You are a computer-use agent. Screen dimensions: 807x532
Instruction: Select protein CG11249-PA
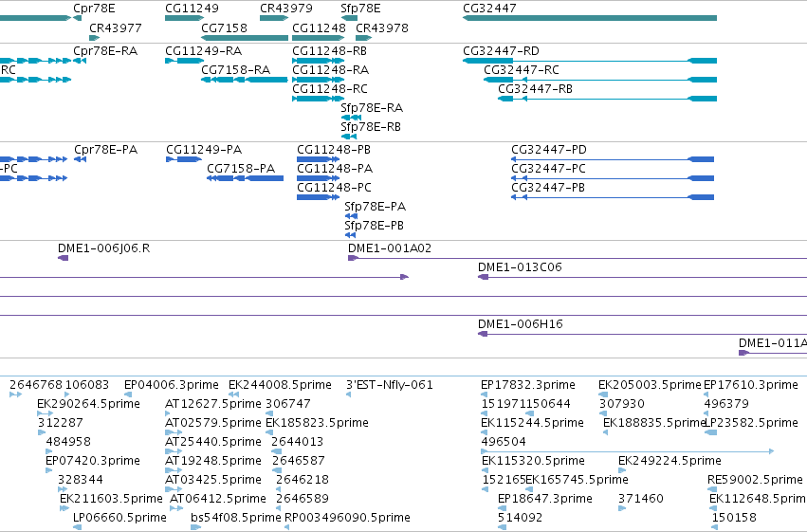click(204, 149)
